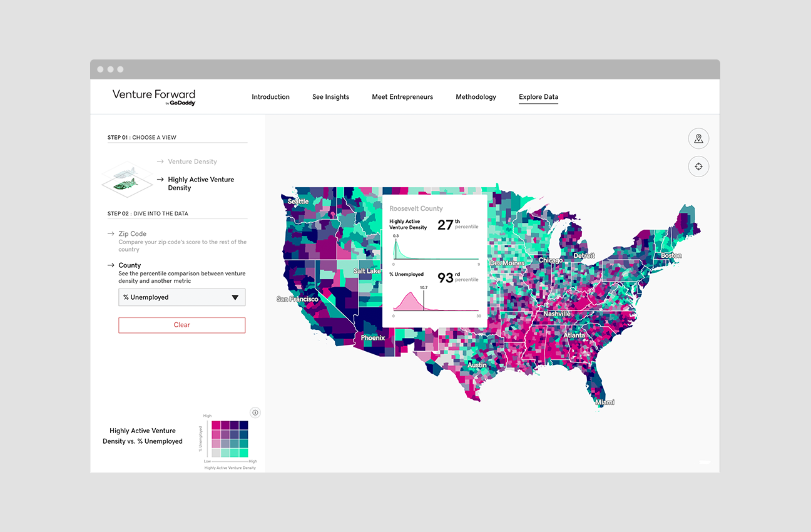Go to the Methodology page

(x=476, y=97)
